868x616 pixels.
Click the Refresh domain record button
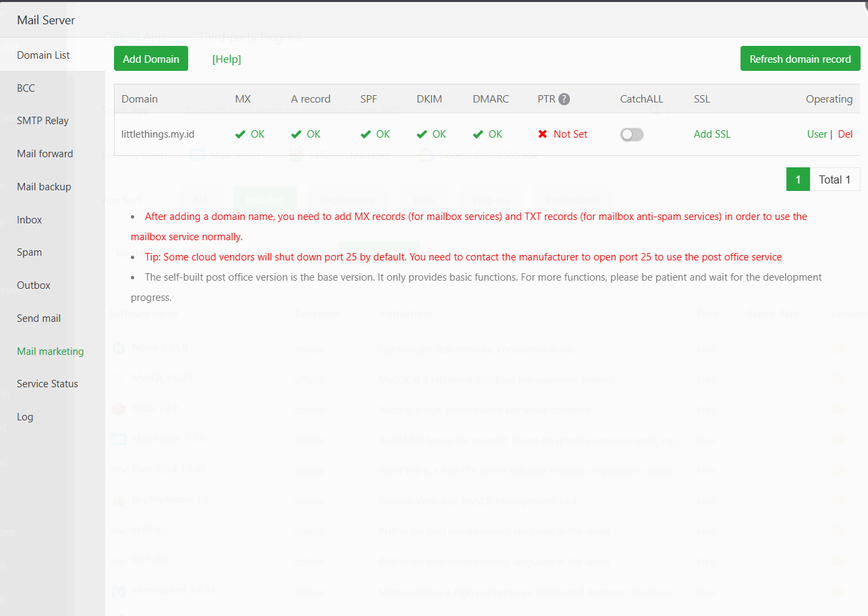[800, 59]
